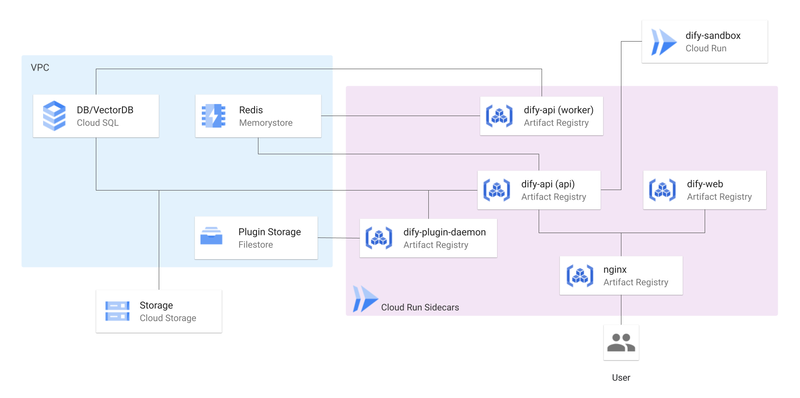Select the User caption text
This screenshot has width=800, height=398.
[x=621, y=378]
